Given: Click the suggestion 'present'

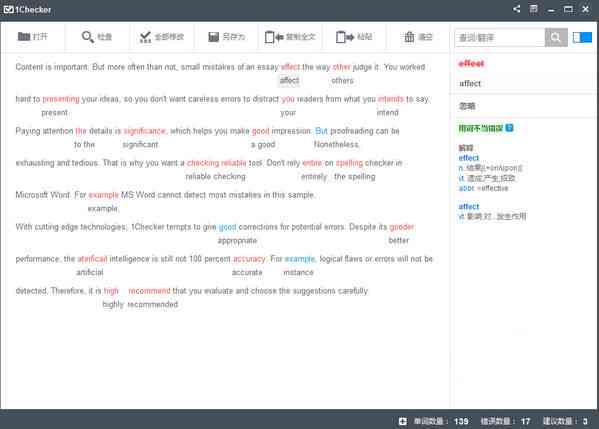Looking at the screenshot, I should [54, 113].
